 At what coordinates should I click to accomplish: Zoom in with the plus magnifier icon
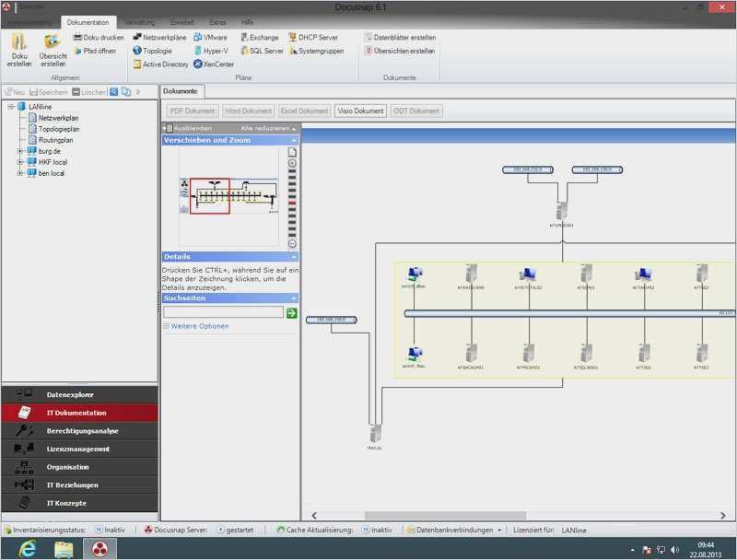[x=292, y=163]
